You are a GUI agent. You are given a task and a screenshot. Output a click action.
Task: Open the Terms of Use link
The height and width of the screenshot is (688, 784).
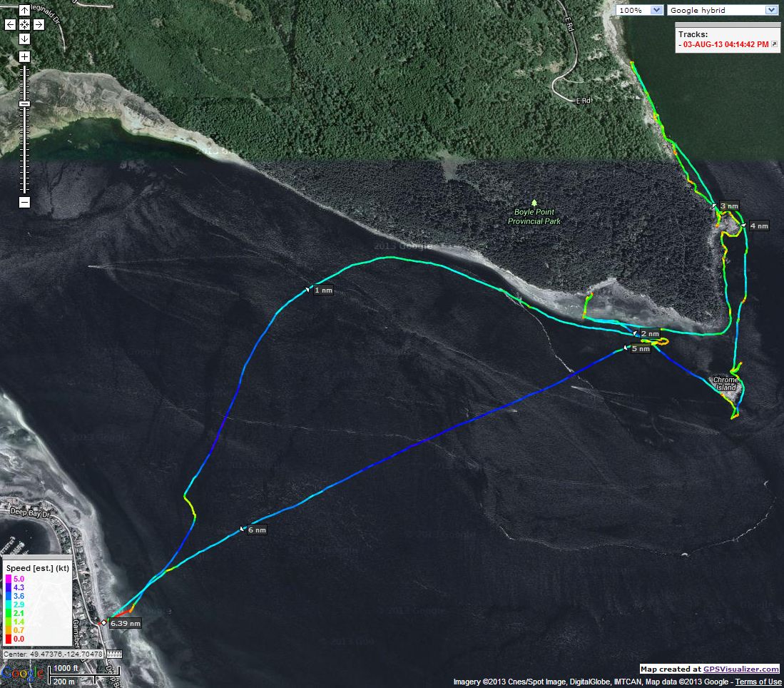[x=758, y=682]
